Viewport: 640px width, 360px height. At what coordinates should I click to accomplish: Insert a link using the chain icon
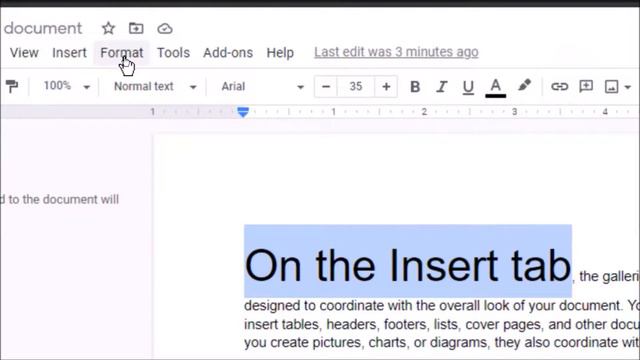pyautogui.click(x=559, y=87)
